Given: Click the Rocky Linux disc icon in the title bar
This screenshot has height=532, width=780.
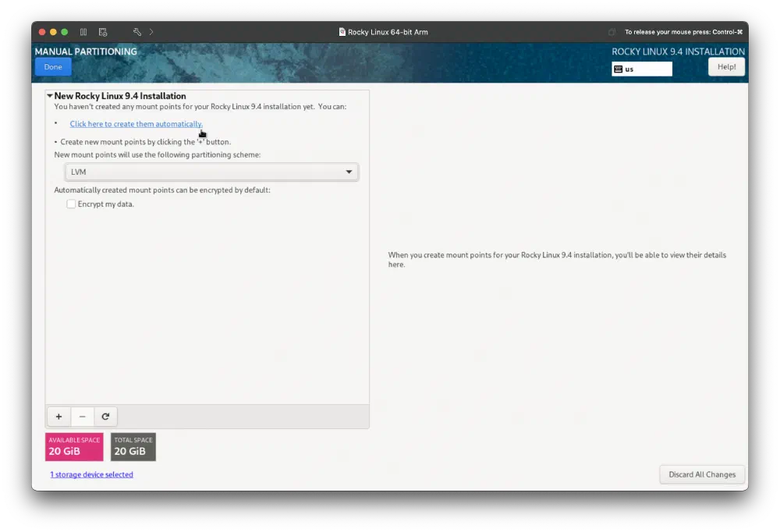Looking at the screenshot, I should pos(341,32).
